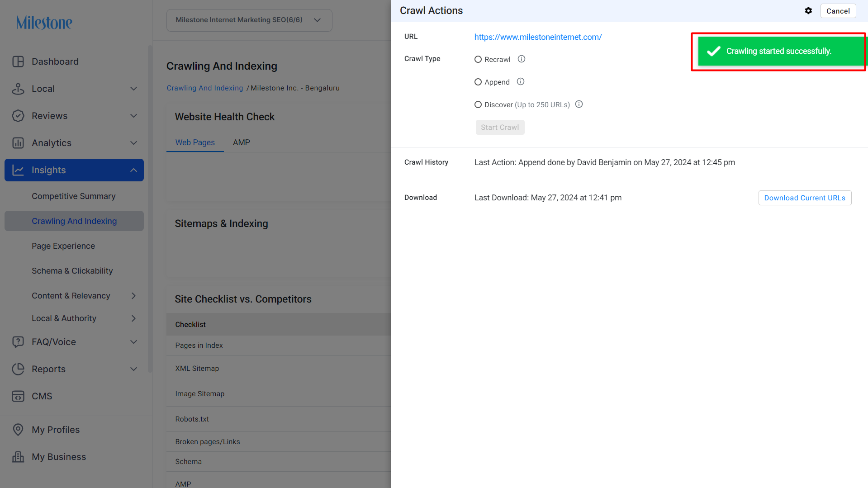The height and width of the screenshot is (488, 868).
Task: Open the Dashboard icon in sidebar
Action: click(18, 62)
